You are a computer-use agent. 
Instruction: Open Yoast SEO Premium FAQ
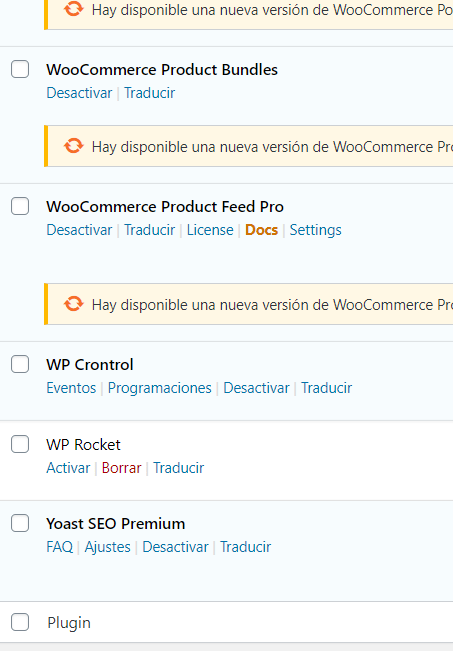(60, 547)
